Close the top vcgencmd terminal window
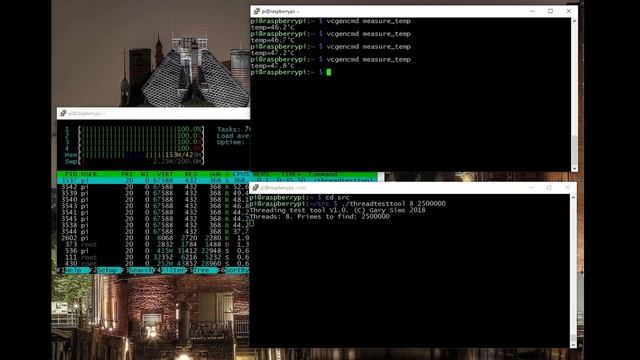 569,11
